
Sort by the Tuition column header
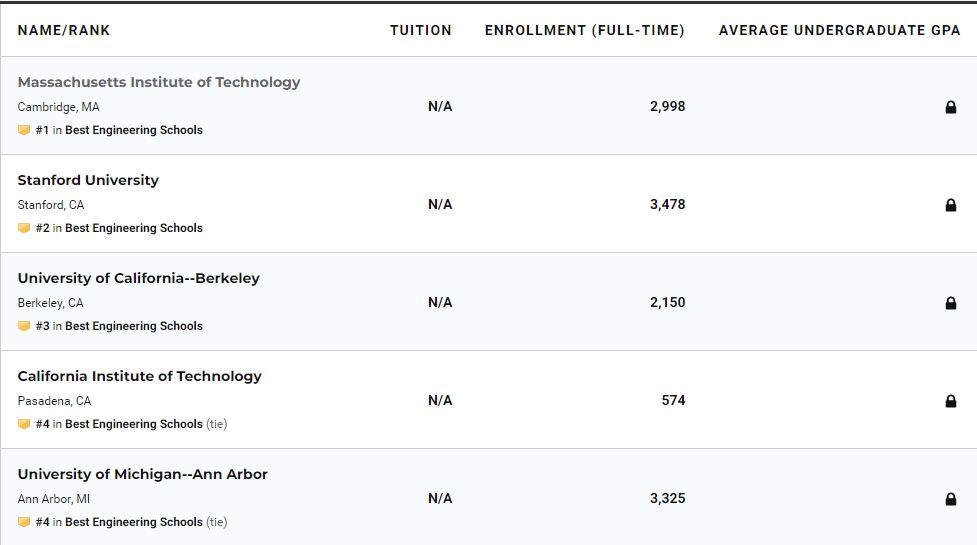(421, 30)
